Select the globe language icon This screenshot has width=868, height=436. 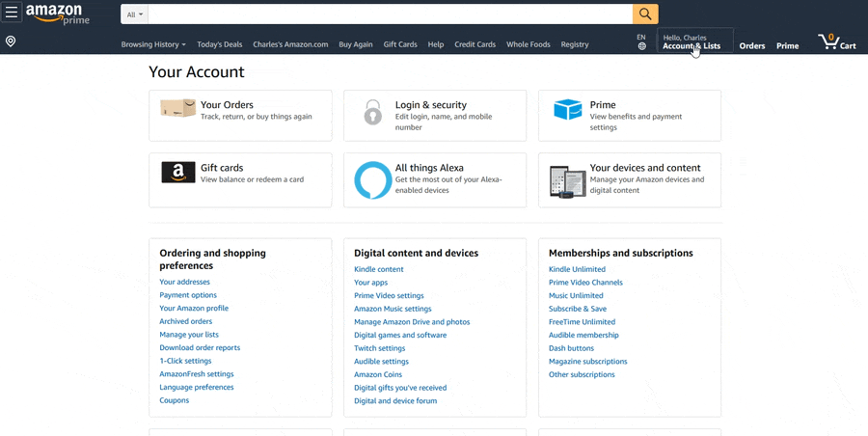point(641,45)
